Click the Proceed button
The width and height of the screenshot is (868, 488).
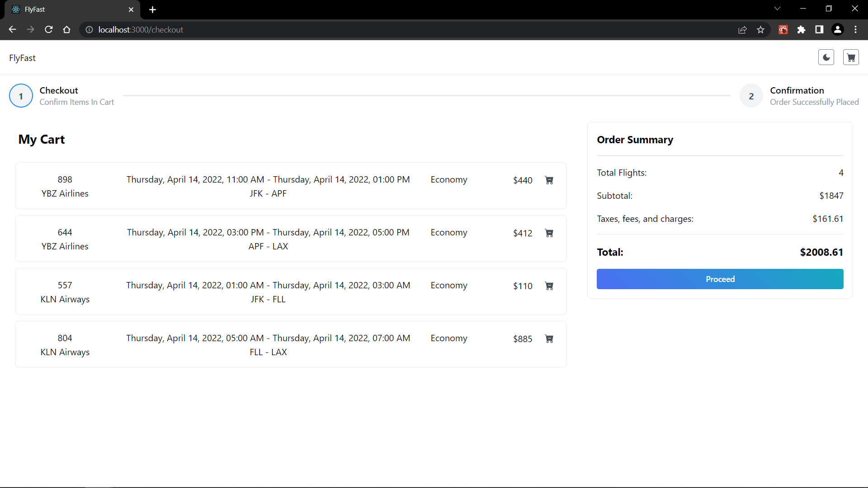coord(720,279)
